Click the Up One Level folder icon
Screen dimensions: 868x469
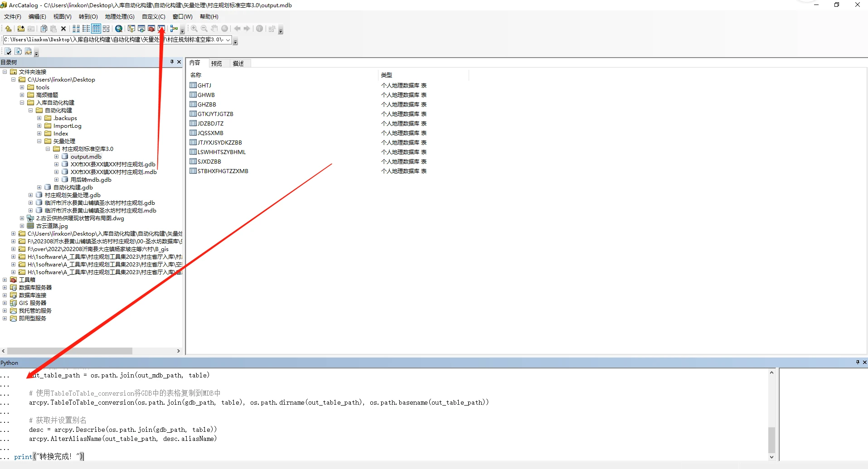click(x=8, y=29)
